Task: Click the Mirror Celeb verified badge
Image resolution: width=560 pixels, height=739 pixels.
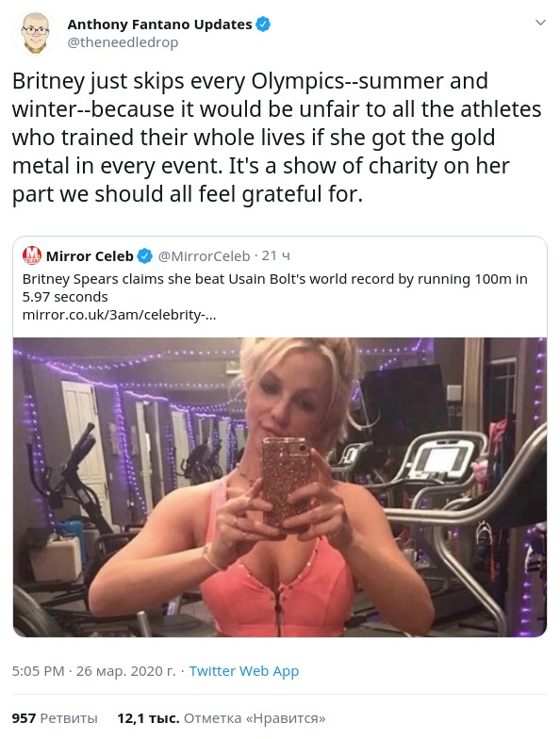Action: point(145,256)
